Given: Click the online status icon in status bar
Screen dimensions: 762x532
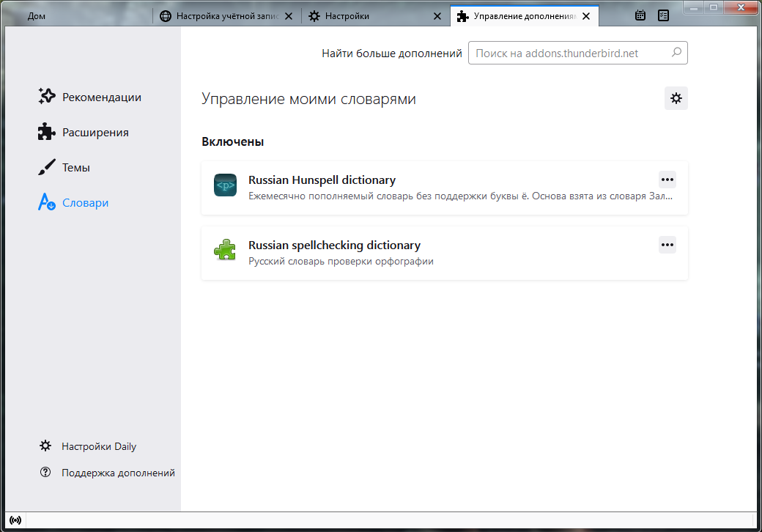Looking at the screenshot, I should click(15, 520).
